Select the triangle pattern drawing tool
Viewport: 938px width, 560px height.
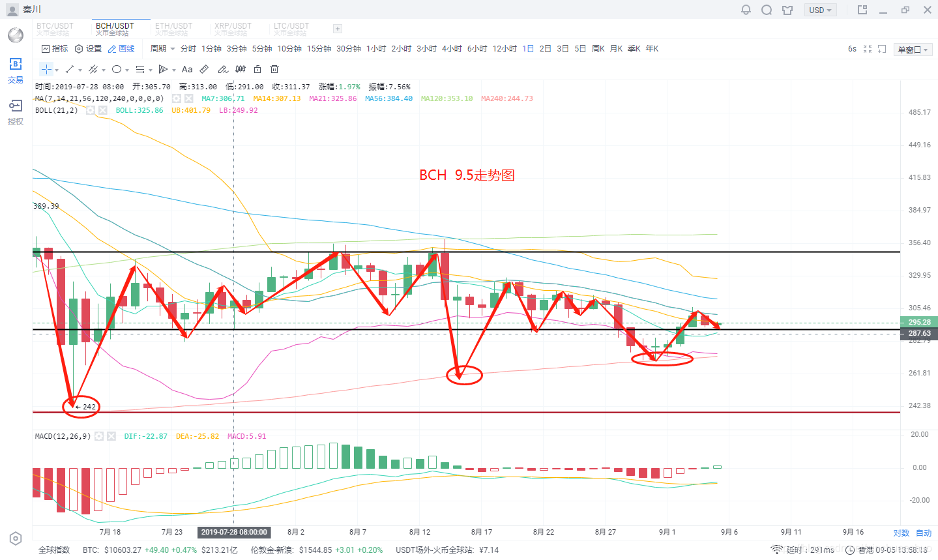pyautogui.click(x=164, y=69)
